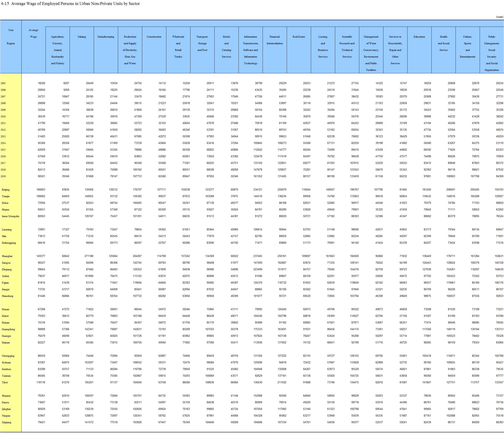Image resolution: width=504 pixels, height=439 pixels.
Task: Click the 2005 agriculture value '8207'
Action: (x=66, y=83)
